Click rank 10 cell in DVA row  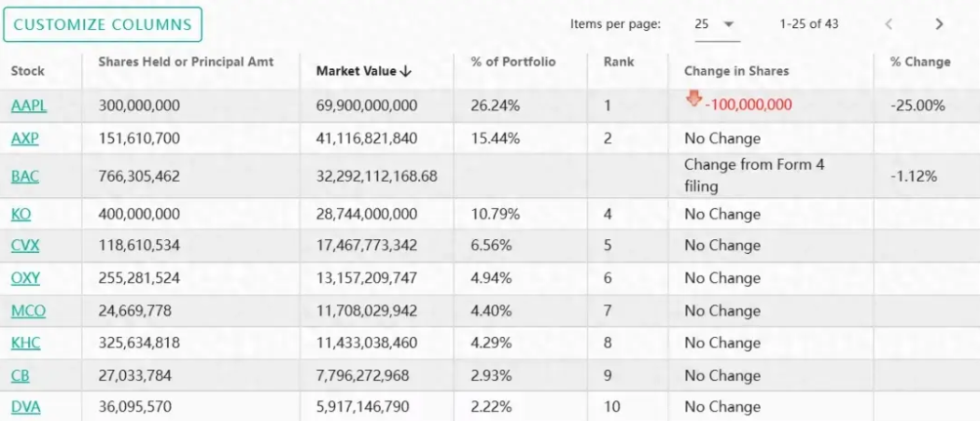point(612,407)
